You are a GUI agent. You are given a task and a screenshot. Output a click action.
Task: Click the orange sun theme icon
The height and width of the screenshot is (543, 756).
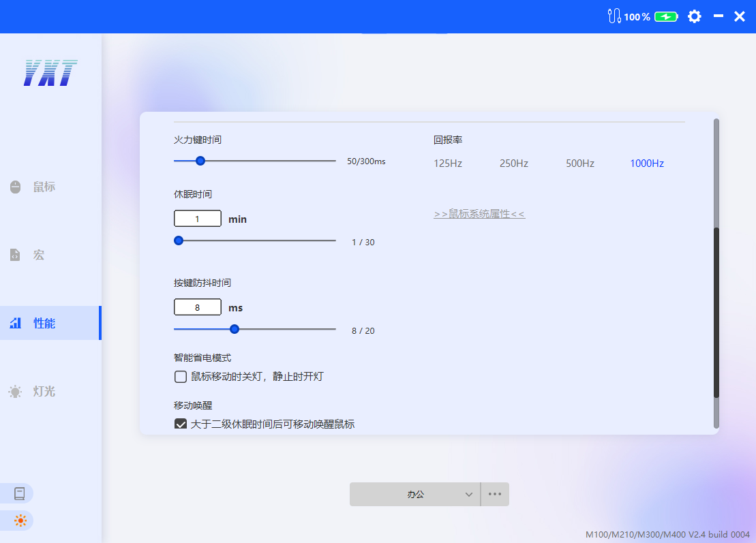pyautogui.click(x=20, y=521)
